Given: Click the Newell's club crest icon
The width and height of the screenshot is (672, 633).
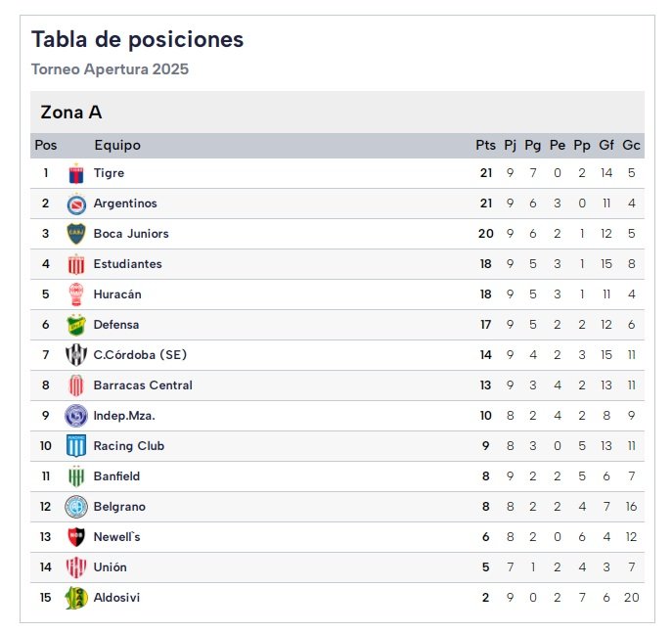Looking at the screenshot, I should (76, 537).
